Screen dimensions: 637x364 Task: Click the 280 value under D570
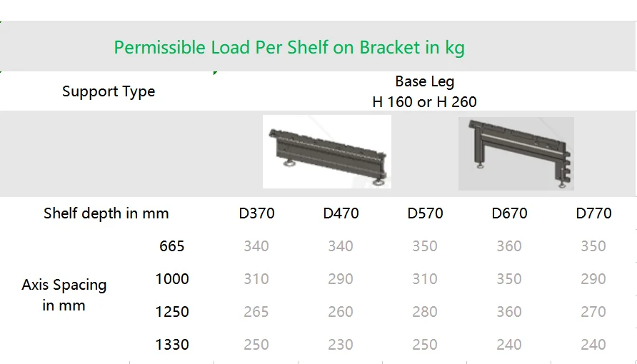[x=425, y=312]
